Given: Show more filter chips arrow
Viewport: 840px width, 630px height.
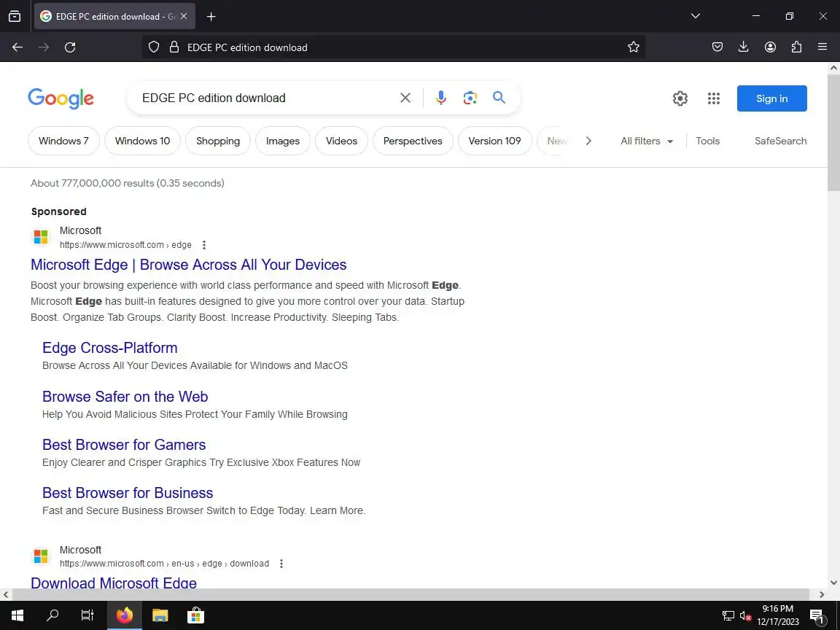Looking at the screenshot, I should click(x=588, y=141).
